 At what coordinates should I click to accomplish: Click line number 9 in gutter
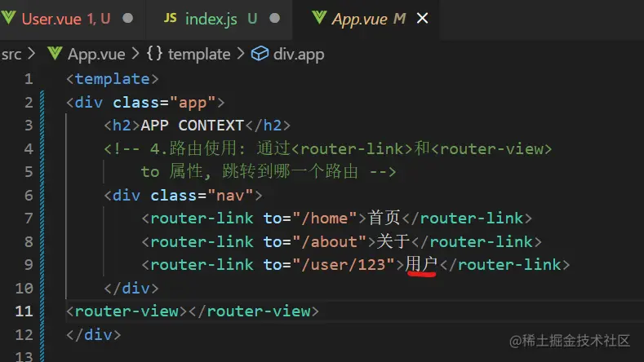(29, 265)
